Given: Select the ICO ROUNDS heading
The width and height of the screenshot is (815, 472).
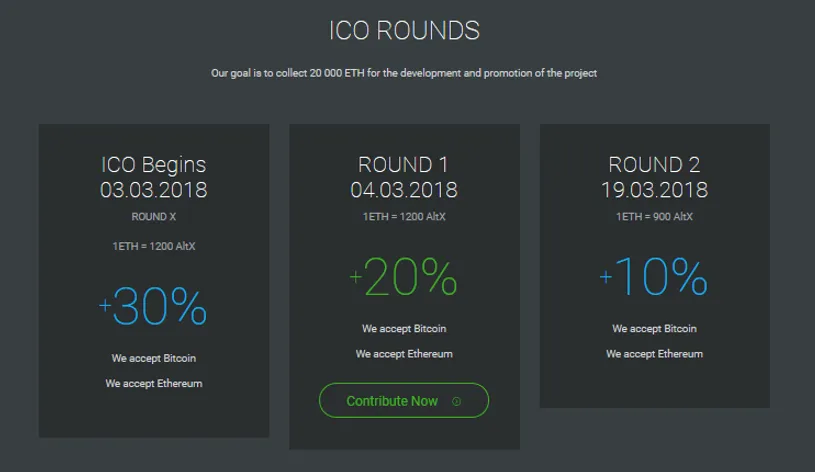Looking at the screenshot, I should pos(404,31).
